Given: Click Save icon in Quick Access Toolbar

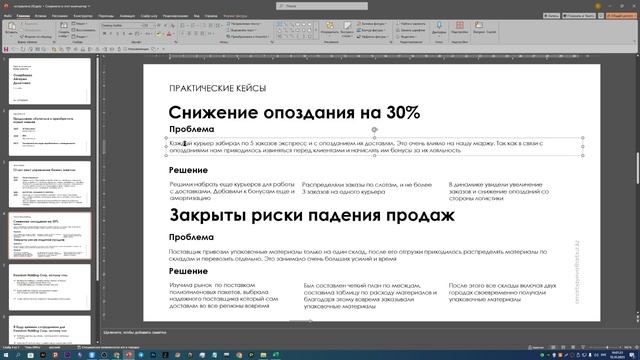Looking at the screenshot, I should tap(6, 49).
